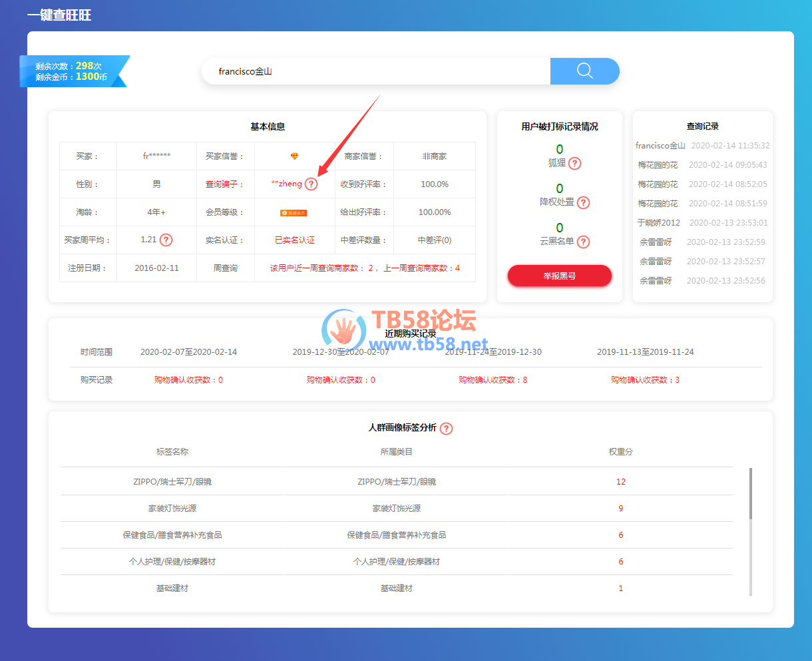Viewport: 812px width, 661px height.
Task: Click the orange diamond buyer credit icon
Action: (294, 156)
